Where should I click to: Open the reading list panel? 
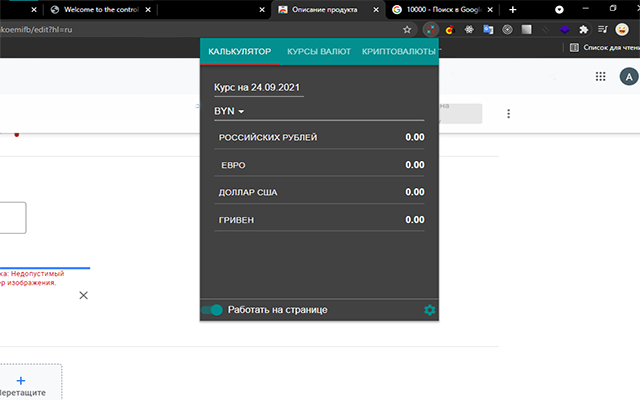point(605,48)
